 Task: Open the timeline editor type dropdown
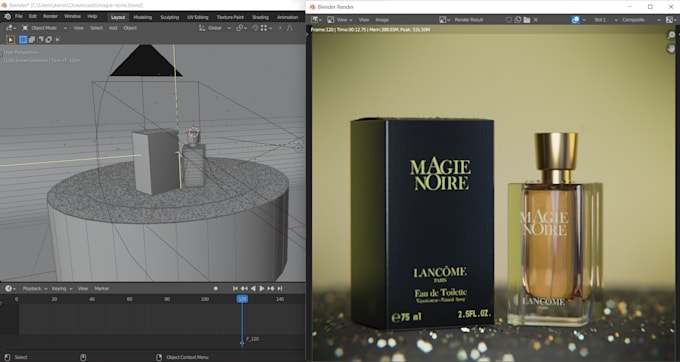[x=10, y=288]
